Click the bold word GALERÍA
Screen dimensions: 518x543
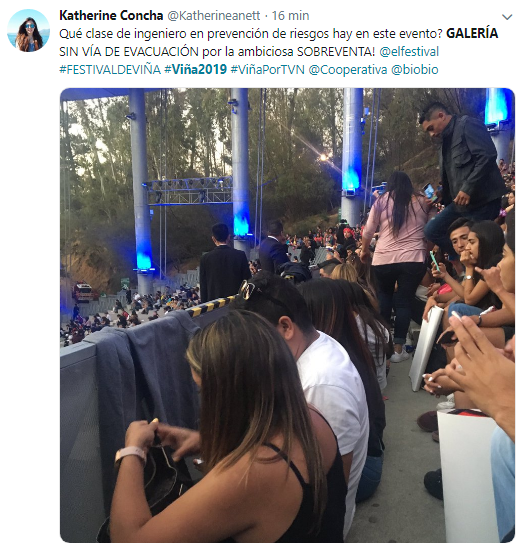point(472,34)
